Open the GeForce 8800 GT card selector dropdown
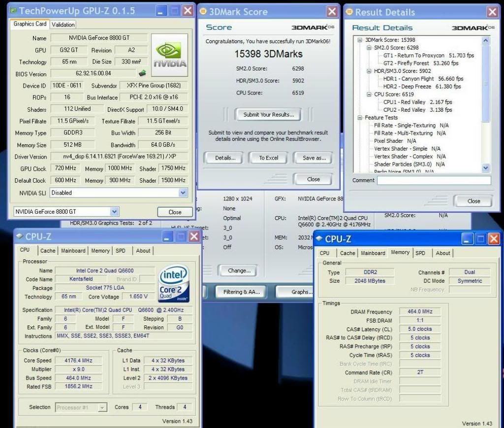 [x=114, y=212]
